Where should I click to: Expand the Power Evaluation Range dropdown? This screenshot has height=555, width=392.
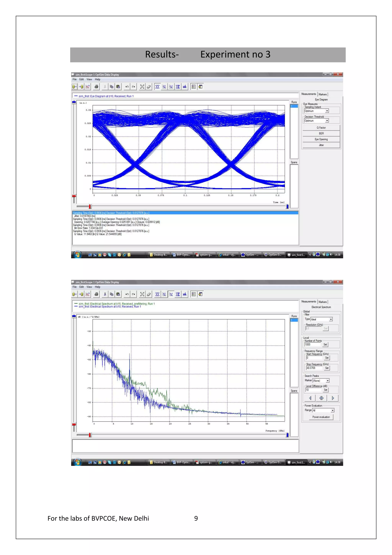tap(332, 410)
